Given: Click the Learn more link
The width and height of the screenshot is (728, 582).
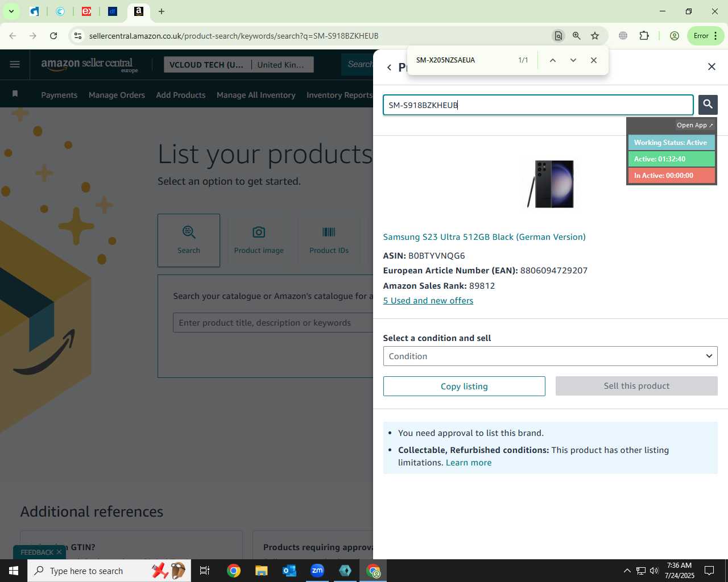Looking at the screenshot, I should coord(469,463).
